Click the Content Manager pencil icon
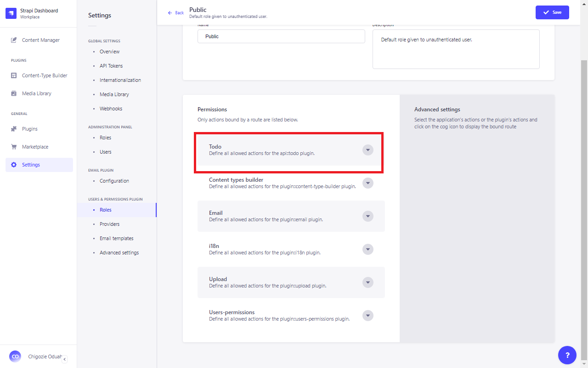Image resolution: width=588 pixels, height=368 pixels. click(14, 40)
